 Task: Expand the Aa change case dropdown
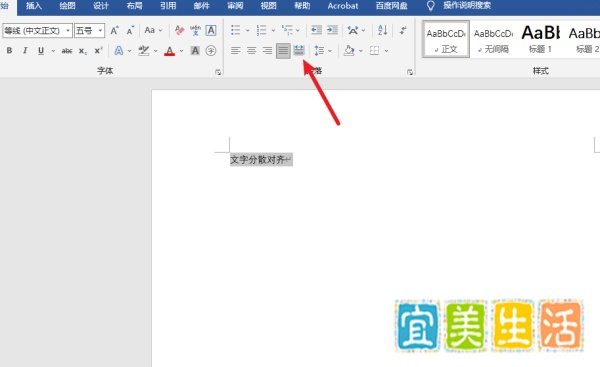(x=161, y=30)
